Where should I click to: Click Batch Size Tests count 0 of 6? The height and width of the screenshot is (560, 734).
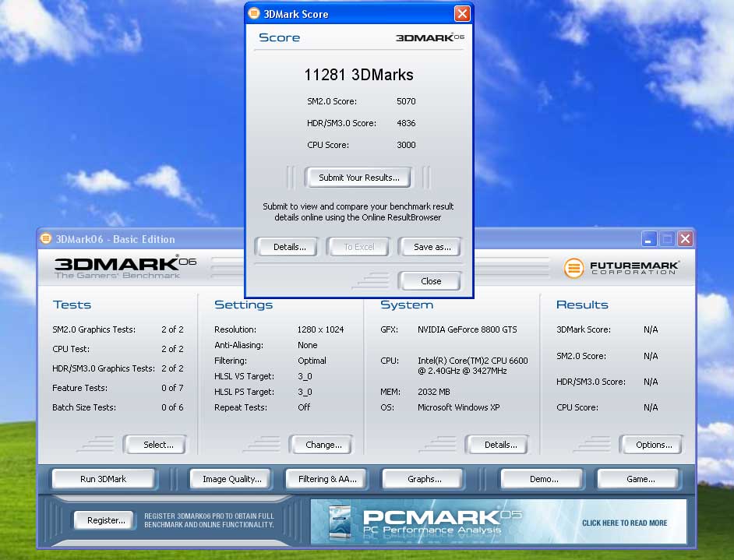tap(172, 407)
